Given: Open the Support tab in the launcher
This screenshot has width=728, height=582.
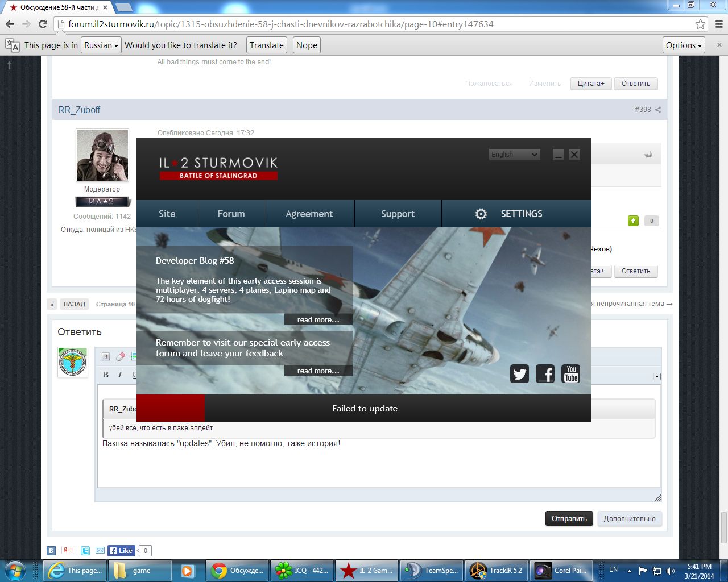Looking at the screenshot, I should pos(398,214).
